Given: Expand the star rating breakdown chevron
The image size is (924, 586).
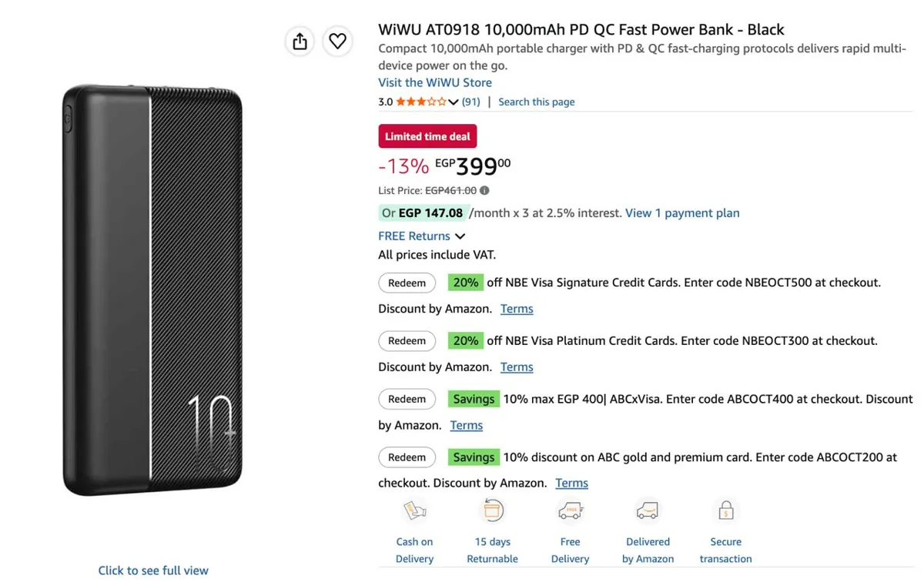Looking at the screenshot, I should [454, 102].
